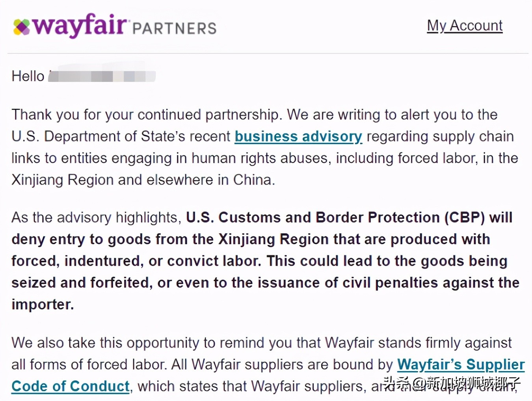The width and height of the screenshot is (532, 401).
Task: Click the bold word 'importer.'
Action: tap(43, 304)
